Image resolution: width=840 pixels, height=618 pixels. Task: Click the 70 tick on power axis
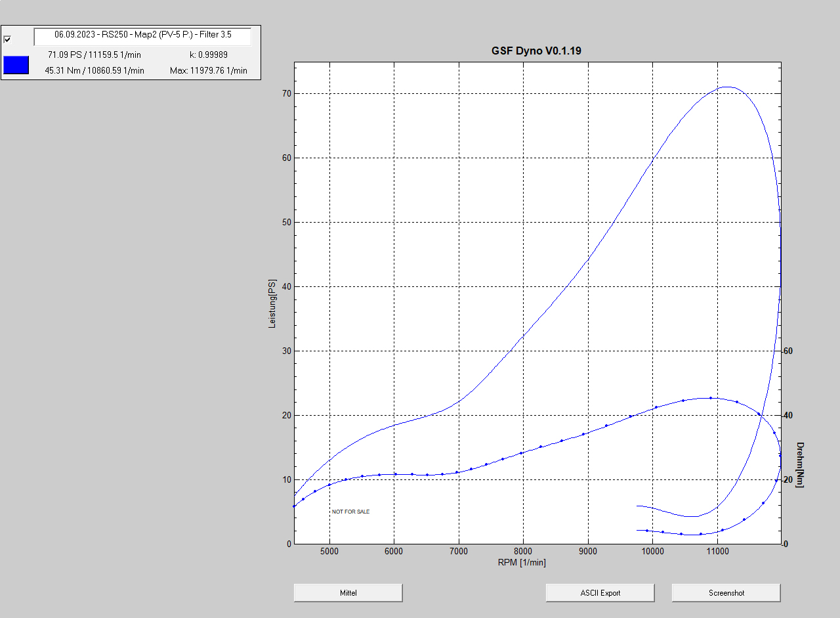pos(286,94)
